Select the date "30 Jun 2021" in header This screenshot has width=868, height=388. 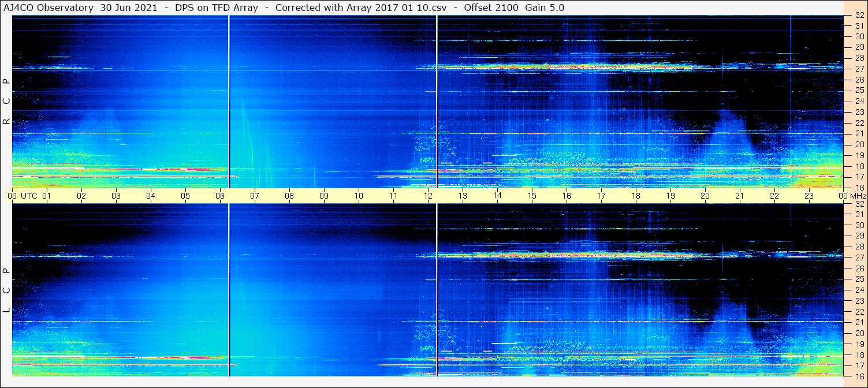[x=129, y=8]
